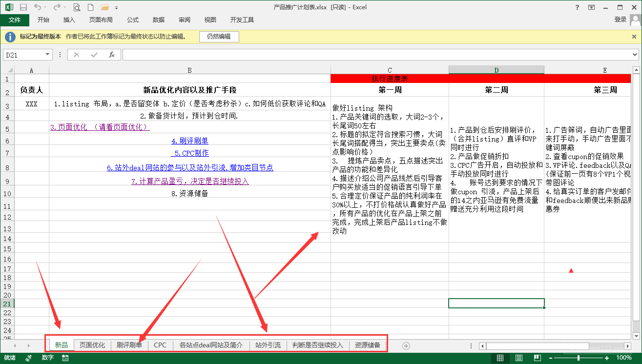642x364 pixels.
Task: Select the 判断是否继续投入 sheet tab
Action: (318, 345)
